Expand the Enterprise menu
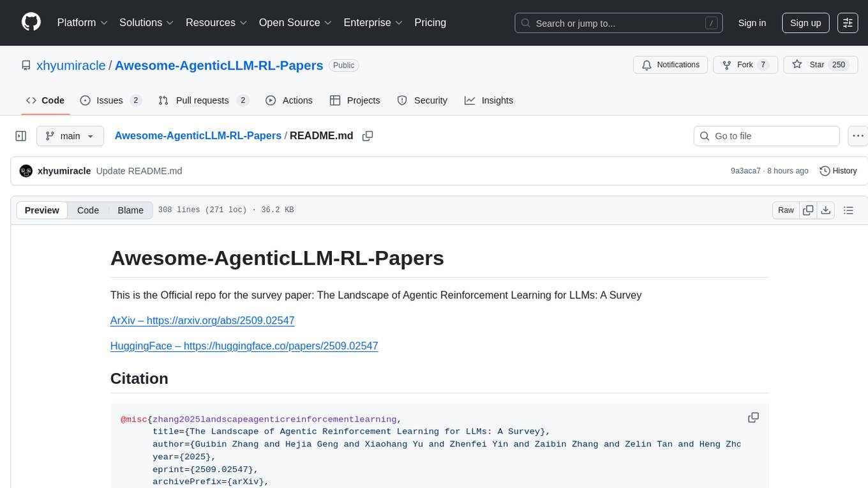 (373, 22)
